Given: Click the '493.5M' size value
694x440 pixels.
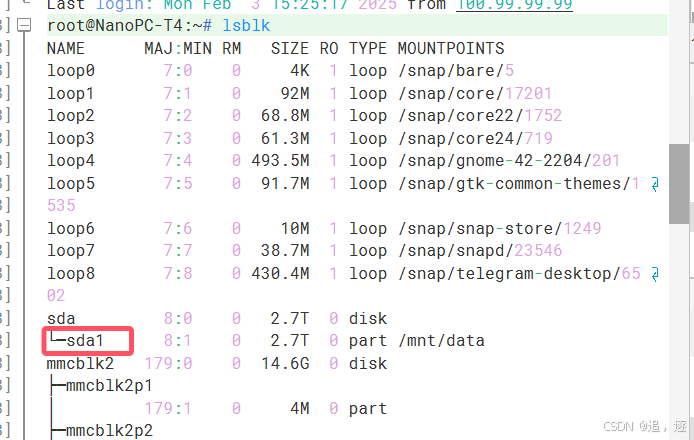Looking at the screenshot, I should [280, 161].
